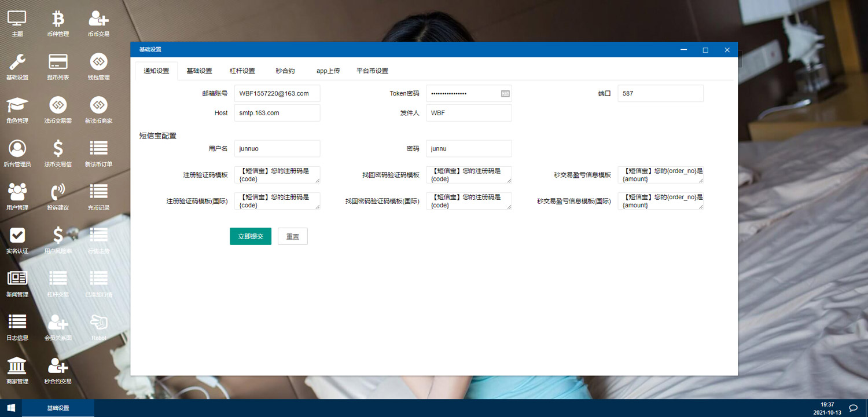Open 商家管理 bank building icon
868x417 pixels.
point(17,365)
